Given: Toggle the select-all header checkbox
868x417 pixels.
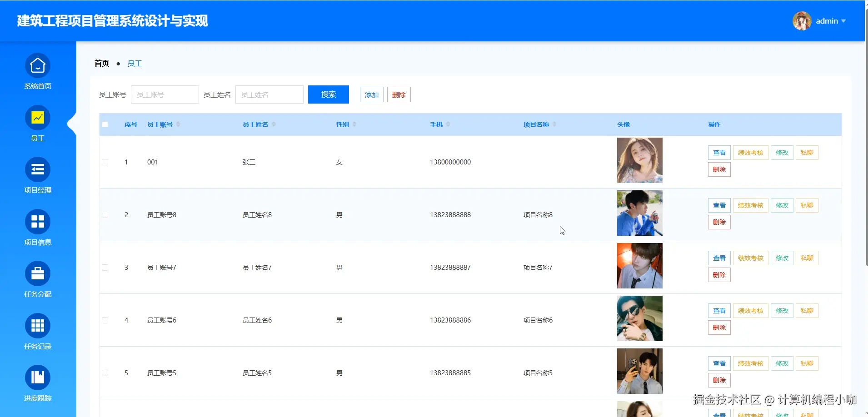Looking at the screenshot, I should coord(105,124).
